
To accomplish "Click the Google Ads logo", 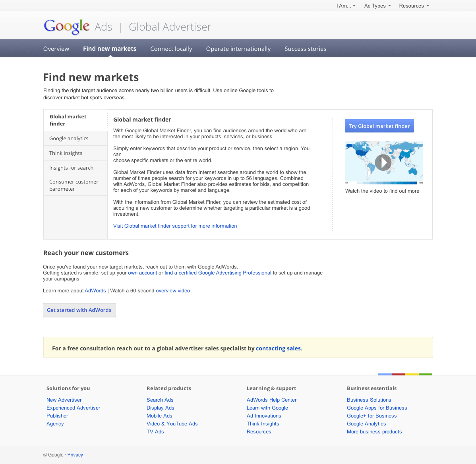I will point(78,27).
